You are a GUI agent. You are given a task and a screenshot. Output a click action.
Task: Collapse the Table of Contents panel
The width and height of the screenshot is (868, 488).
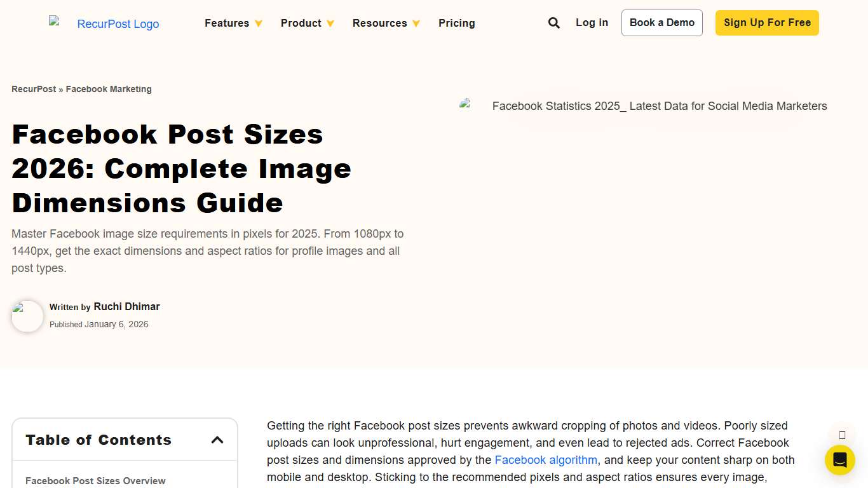[217, 438]
